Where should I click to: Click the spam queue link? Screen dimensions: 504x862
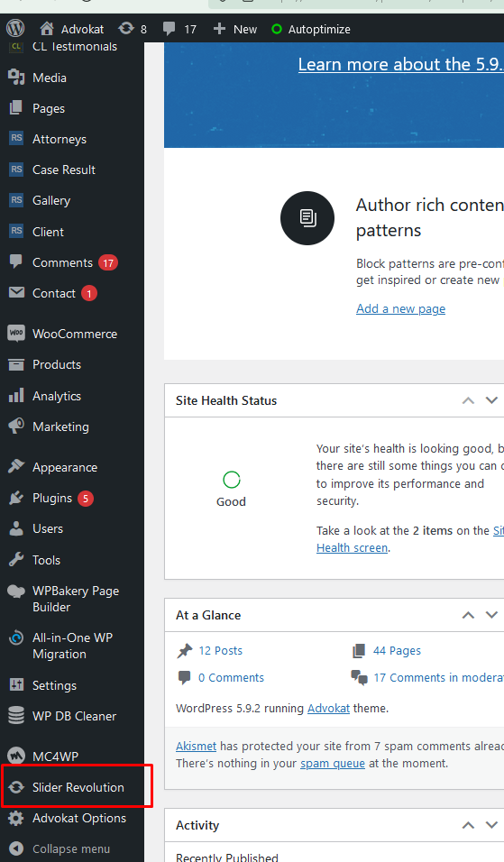pyautogui.click(x=333, y=763)
